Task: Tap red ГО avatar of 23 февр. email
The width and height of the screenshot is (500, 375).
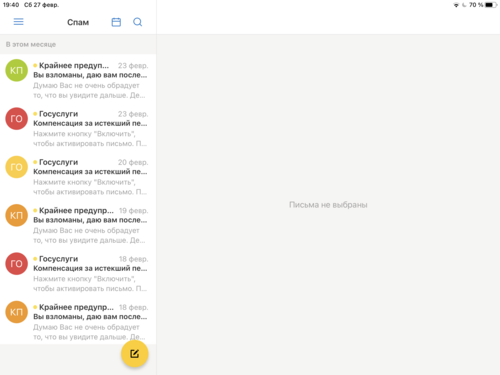Action: [16, 119]
